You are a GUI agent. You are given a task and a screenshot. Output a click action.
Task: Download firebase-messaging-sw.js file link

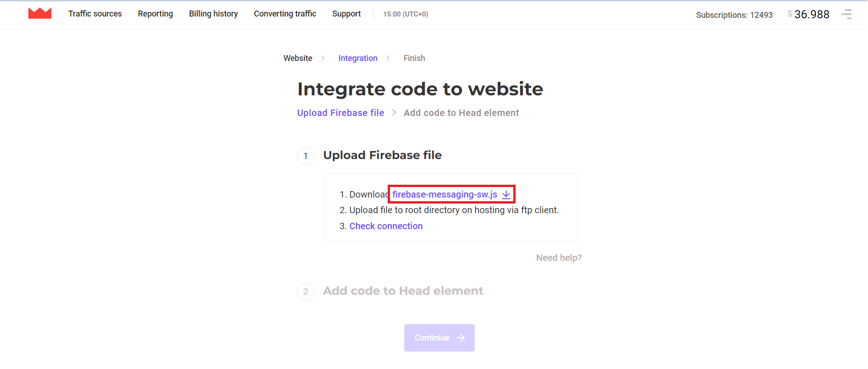445,194
